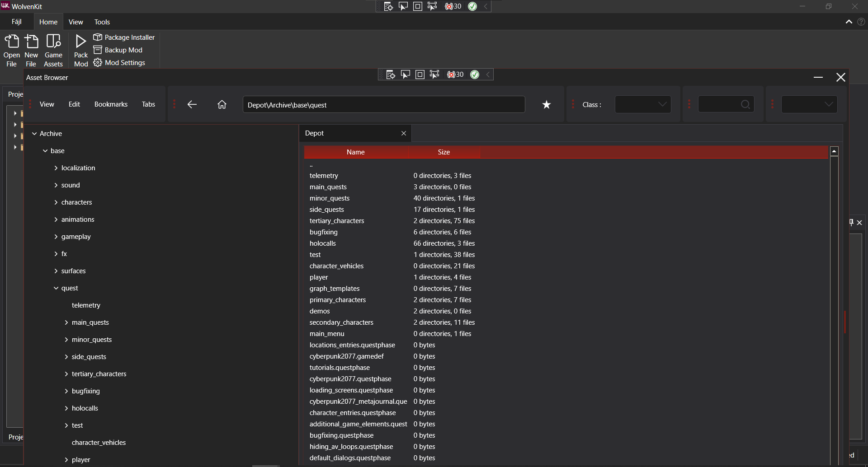The width and height of the screenshot is (868, 467).
Task: Open Mod Settings
Action: coord(119,62)
